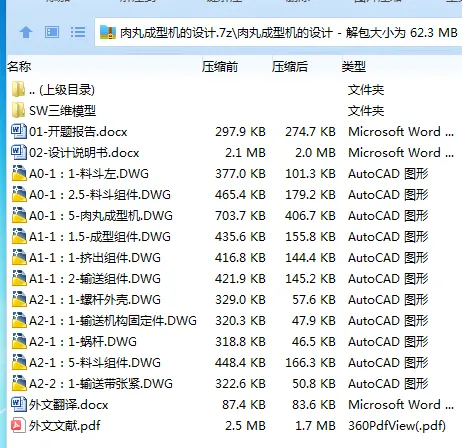The image size is (462, 448).
Task: Click the 46.5 KB compressed size
Action: [x=314, y=342]
